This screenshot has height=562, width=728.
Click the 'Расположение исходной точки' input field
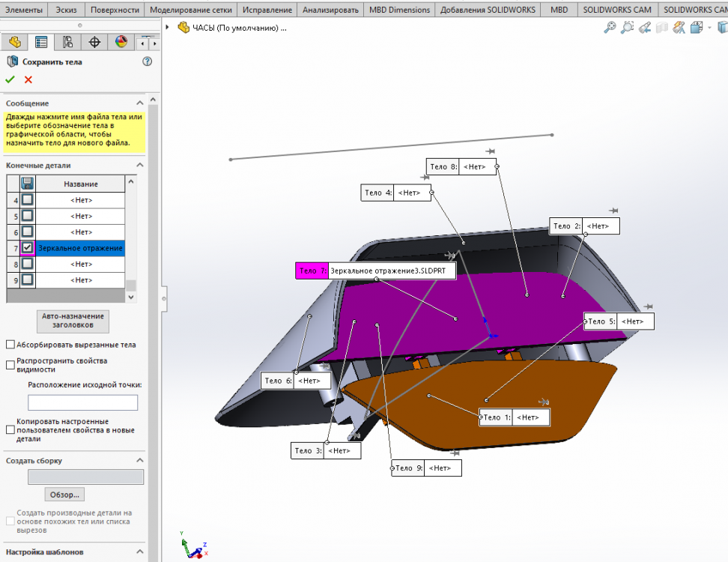(82, 402)
